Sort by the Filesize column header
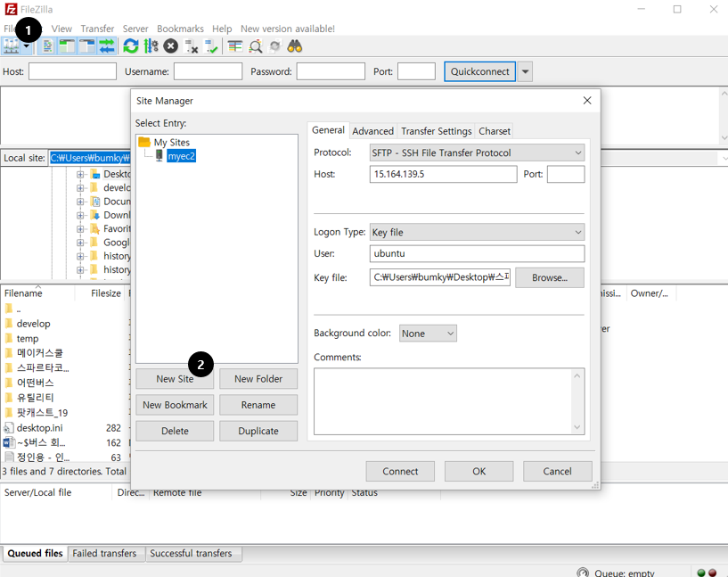This screenshot has width=728, height=577. click(106, 293)
